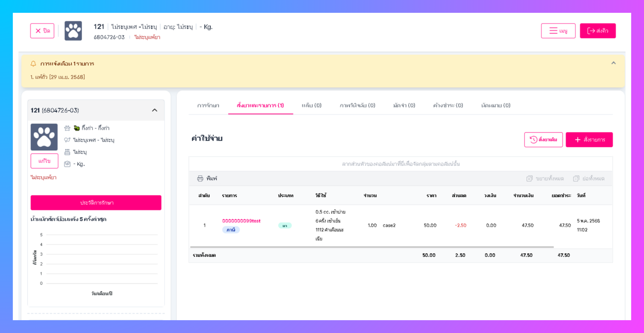Click the printer icon labeled พิมพ์
Image resolution: width=644 pixels, height=333 pixels.
click(x=200, y=178)
